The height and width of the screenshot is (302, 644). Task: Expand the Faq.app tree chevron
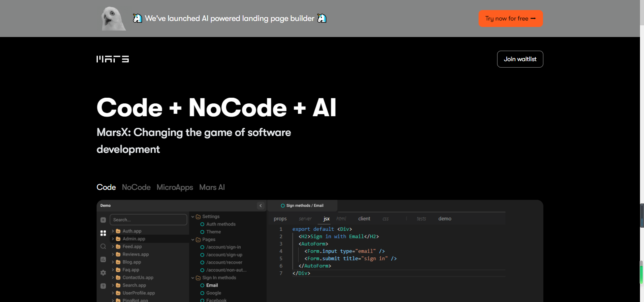coord(113,270)
